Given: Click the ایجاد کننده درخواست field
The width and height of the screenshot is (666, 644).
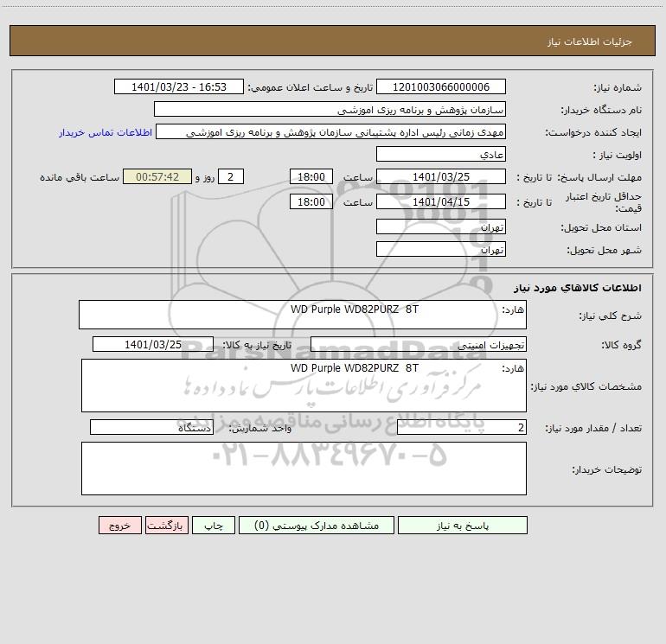Looking at the screenshot, I should point(330,131).
